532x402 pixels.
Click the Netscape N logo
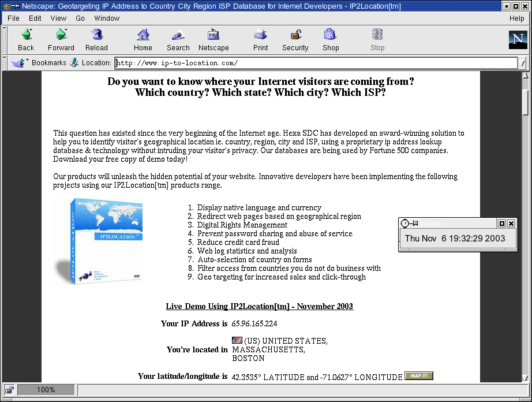point(518,40)
